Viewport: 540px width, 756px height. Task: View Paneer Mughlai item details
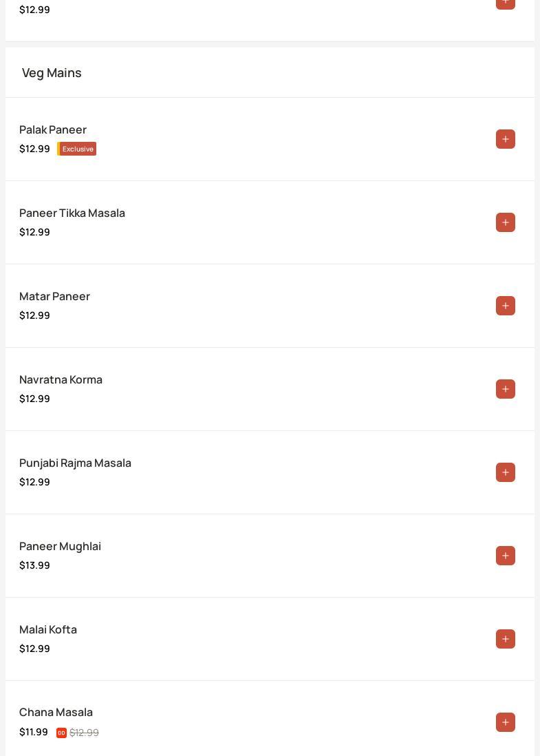pos(61,546)
